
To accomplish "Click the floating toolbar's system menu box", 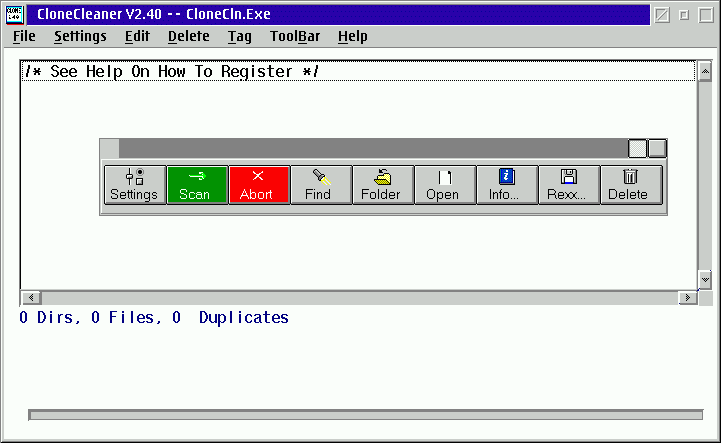I will click(x=109, y=148).
